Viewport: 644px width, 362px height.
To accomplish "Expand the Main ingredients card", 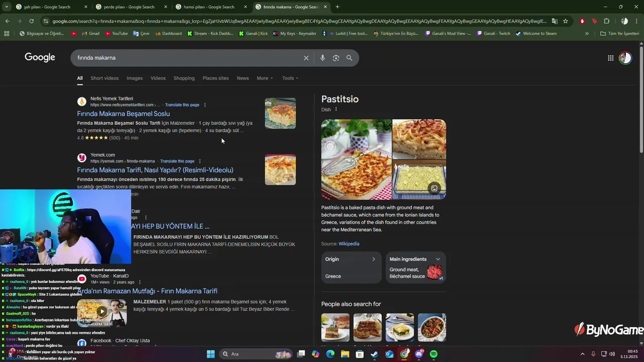I will 416,267.
